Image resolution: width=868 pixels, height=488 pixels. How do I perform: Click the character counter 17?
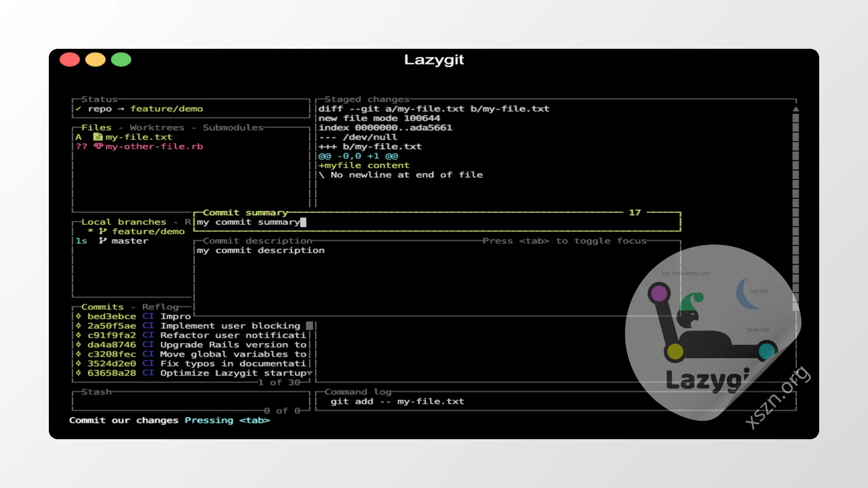pos(635,213)
